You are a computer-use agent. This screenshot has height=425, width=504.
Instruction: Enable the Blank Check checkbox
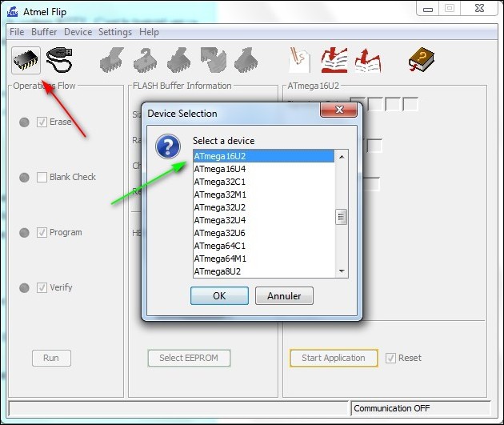pyautogui.click(x=42, y=177)
